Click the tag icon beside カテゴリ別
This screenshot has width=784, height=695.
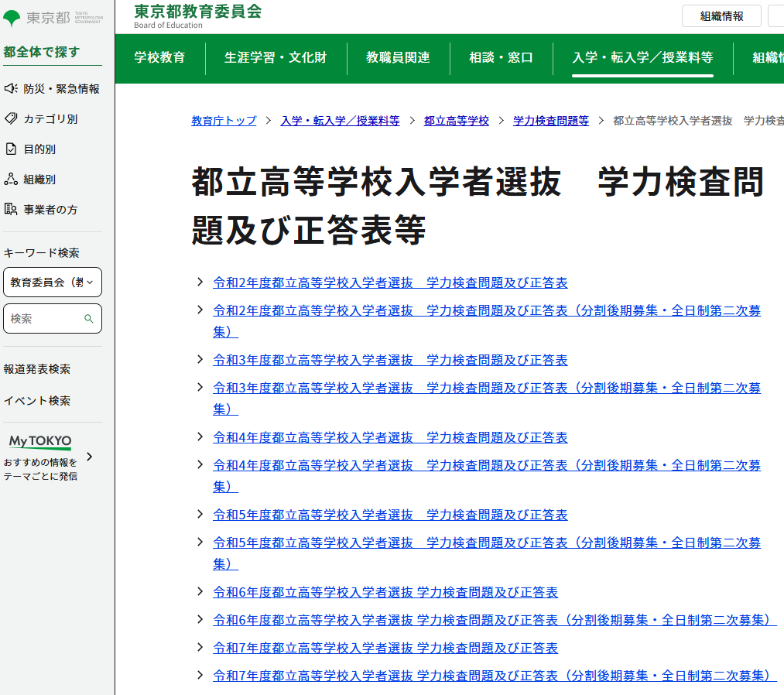pos(11,118)
